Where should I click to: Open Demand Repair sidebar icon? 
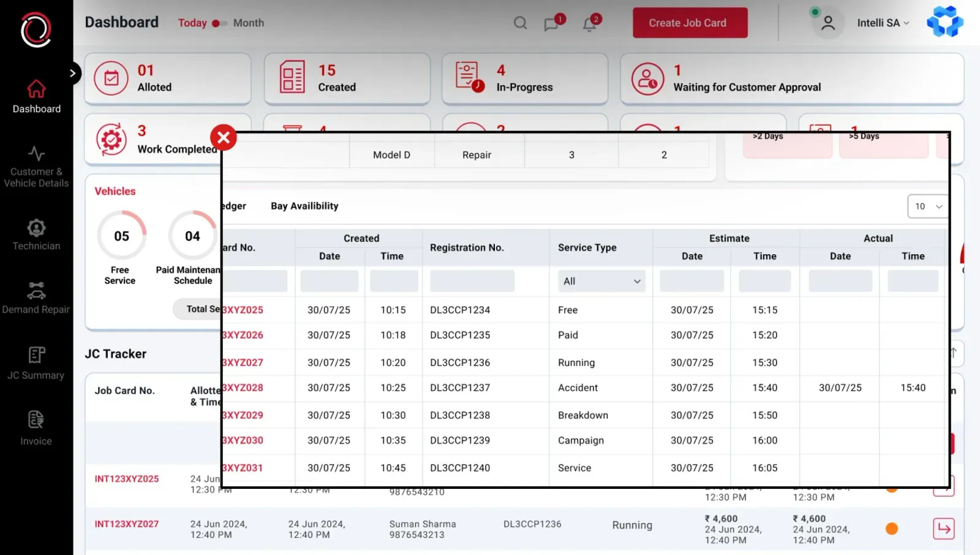tap(36, 290)
